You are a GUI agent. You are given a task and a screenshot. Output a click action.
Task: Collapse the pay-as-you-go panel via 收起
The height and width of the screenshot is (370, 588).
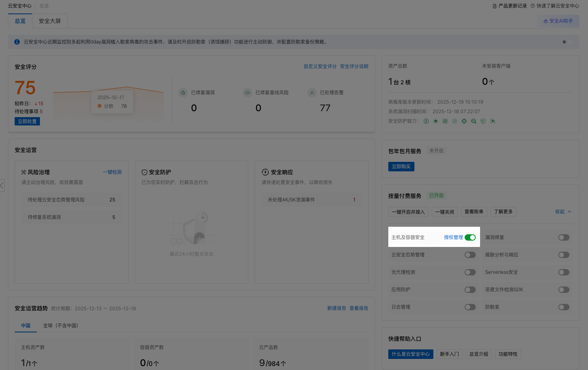tap(563, 212)
